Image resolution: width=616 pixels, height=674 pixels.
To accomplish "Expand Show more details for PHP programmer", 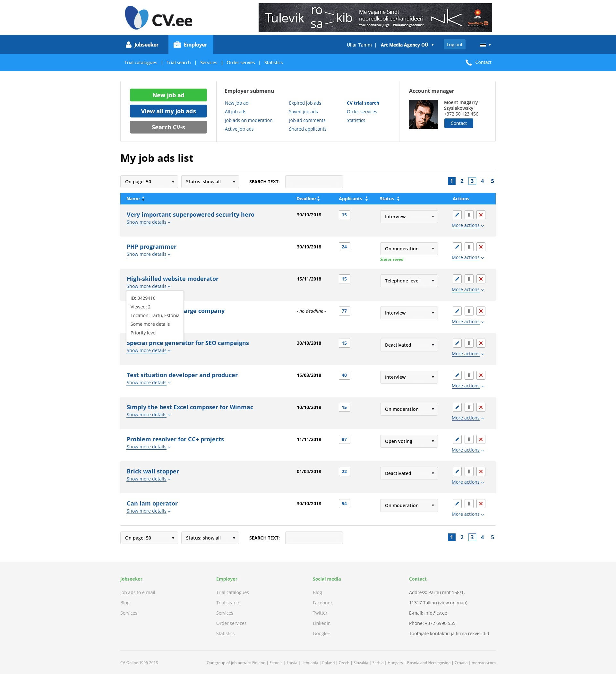I will pyautogui.click(x=149, y=254).
